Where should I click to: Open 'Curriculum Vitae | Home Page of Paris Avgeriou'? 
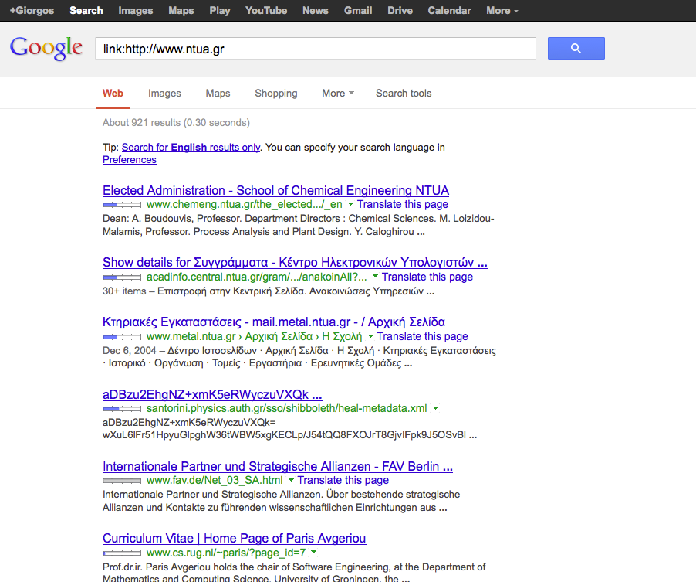point(234,538)
